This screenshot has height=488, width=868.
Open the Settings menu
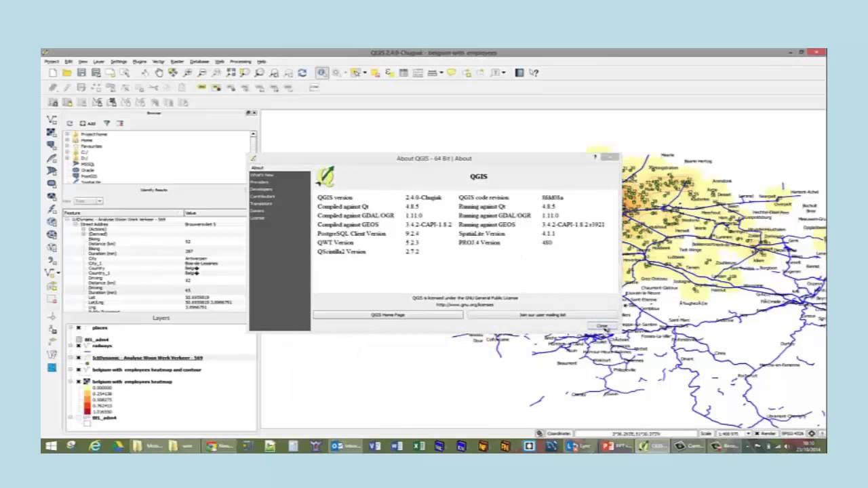click(119, 62)
